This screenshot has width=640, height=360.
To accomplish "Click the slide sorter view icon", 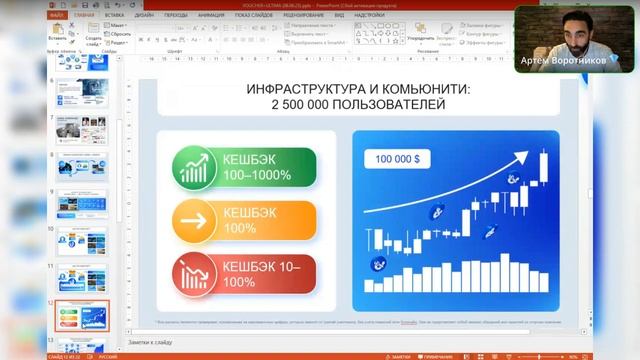I will (x=481, y=357).
